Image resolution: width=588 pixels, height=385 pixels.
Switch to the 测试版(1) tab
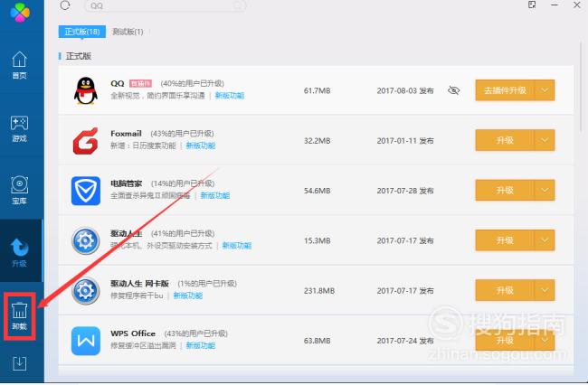click(x=128, y=32)
